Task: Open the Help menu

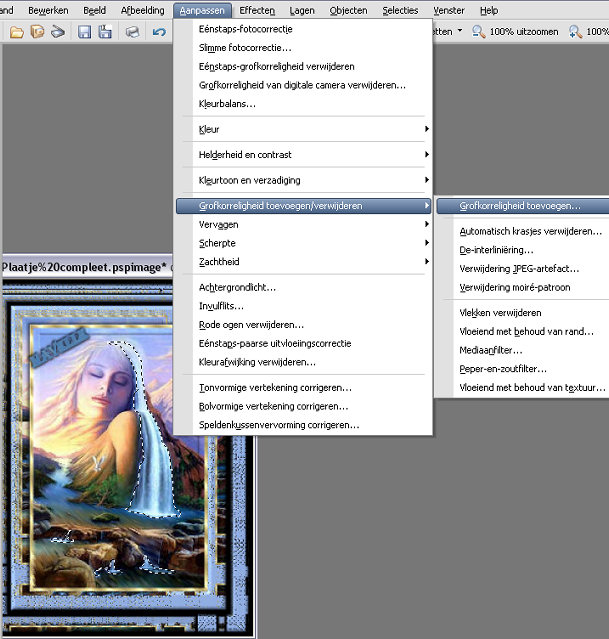Action: pos(489,11)
